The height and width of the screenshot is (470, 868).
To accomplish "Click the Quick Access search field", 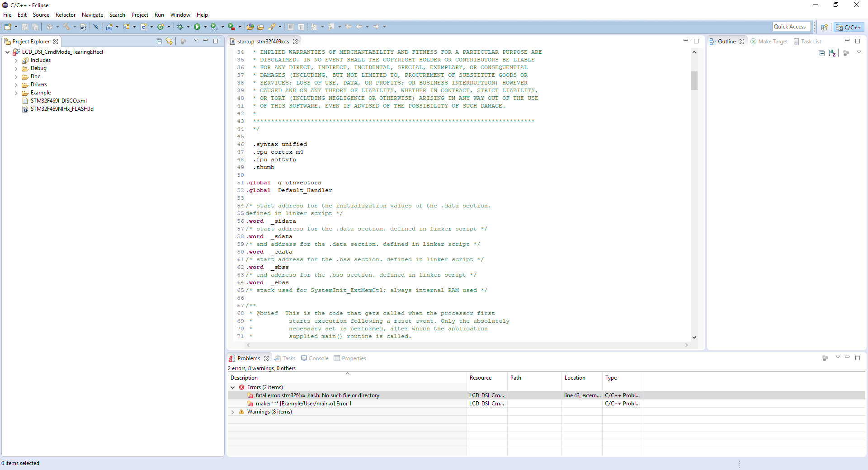I will [791, 27].
